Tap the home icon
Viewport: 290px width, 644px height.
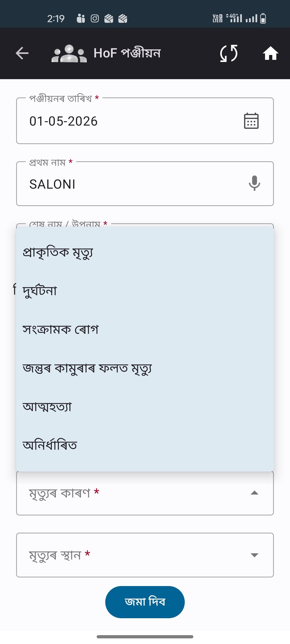[270, 53]
